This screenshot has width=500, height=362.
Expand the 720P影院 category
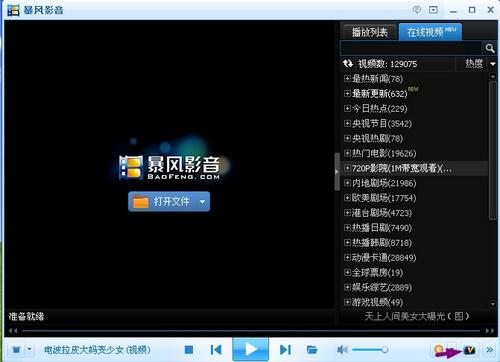pyautogui.click(x=347, y=168)
